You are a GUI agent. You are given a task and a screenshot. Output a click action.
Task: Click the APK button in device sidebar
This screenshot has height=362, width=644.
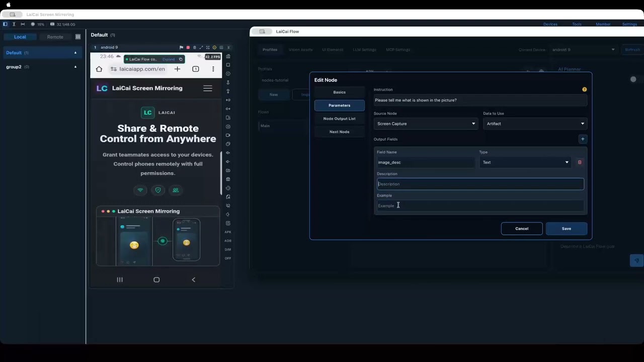[x=228, y=232]
